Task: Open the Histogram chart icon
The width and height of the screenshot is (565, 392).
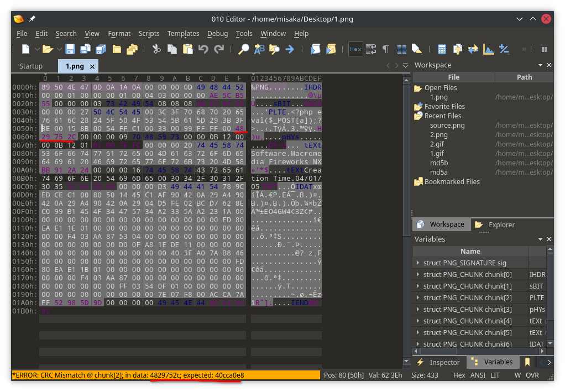Action: pos(488,49)
